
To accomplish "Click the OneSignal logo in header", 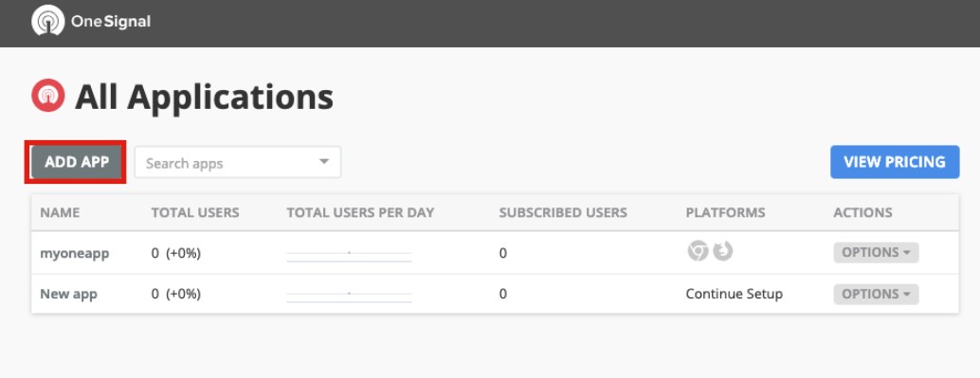I will (91, 22).
